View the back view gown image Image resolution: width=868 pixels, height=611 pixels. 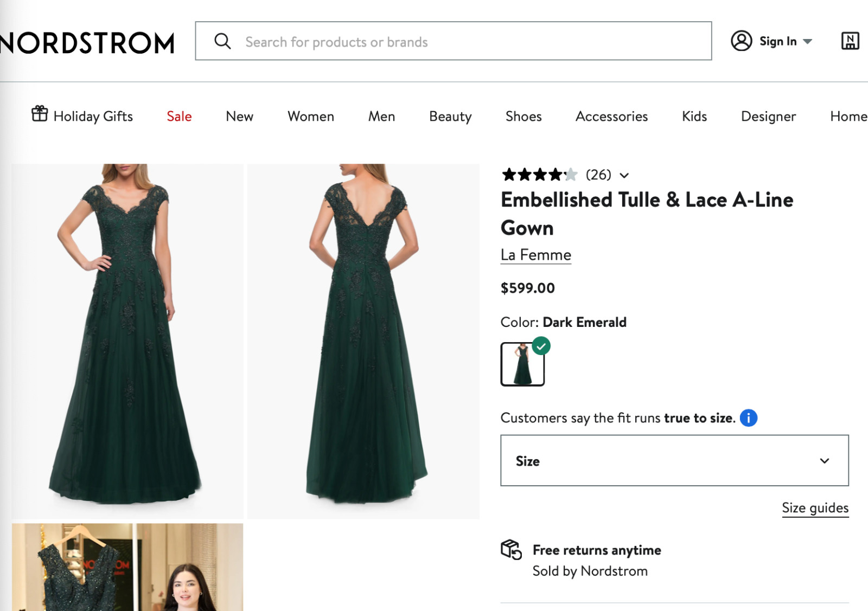coord(363,341)
